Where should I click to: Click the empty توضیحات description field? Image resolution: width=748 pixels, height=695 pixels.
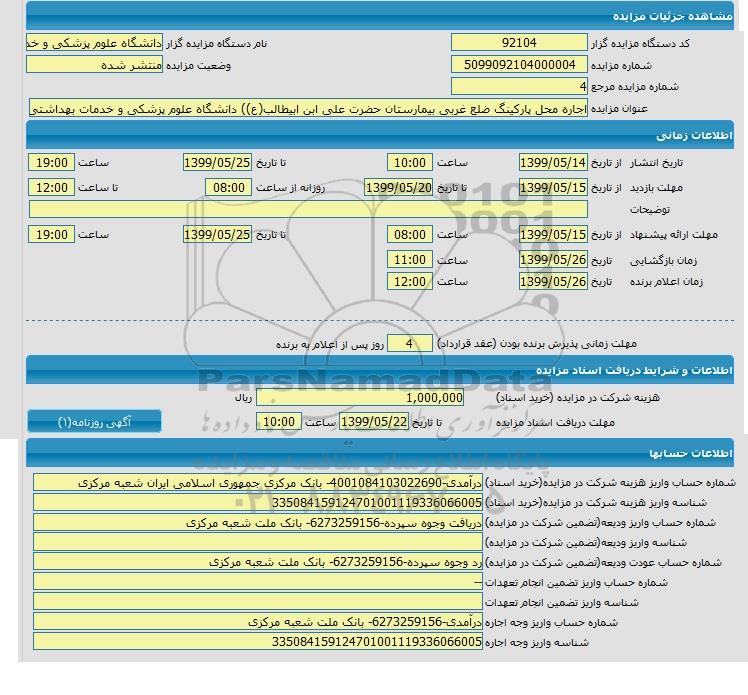pos(308,209)
